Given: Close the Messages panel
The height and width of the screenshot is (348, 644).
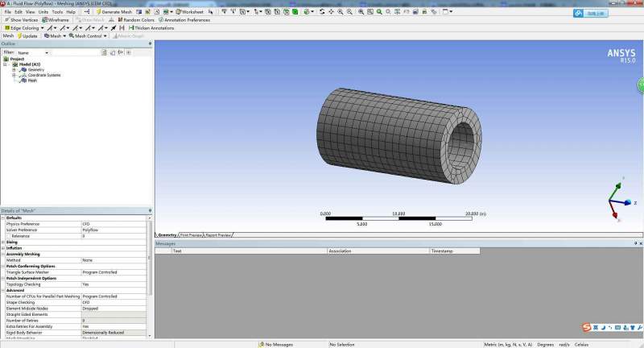Looking at the screenshot, I should tap(641, 243).
